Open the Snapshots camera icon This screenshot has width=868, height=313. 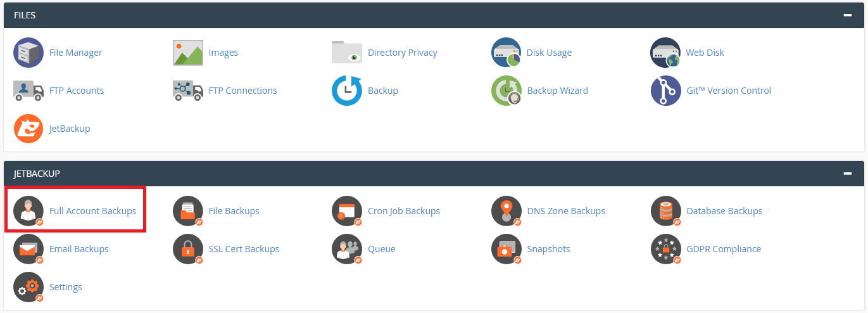[x=506, y=249]
